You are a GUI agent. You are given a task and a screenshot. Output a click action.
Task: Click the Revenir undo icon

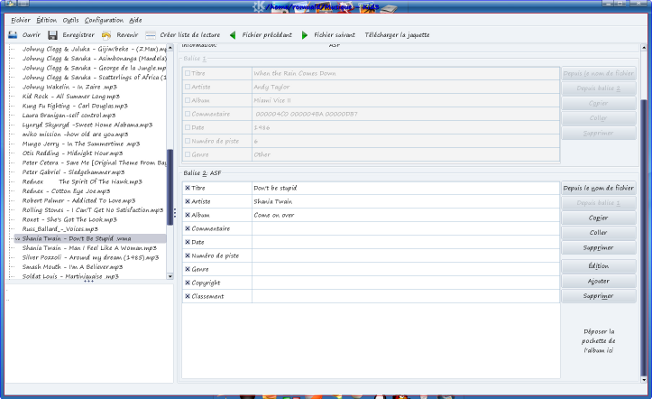tap(106, 35)
